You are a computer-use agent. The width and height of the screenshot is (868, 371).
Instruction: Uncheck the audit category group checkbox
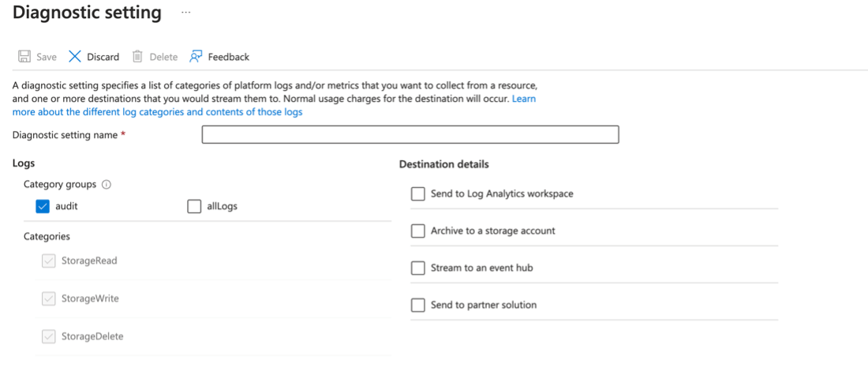coord(43,207)
